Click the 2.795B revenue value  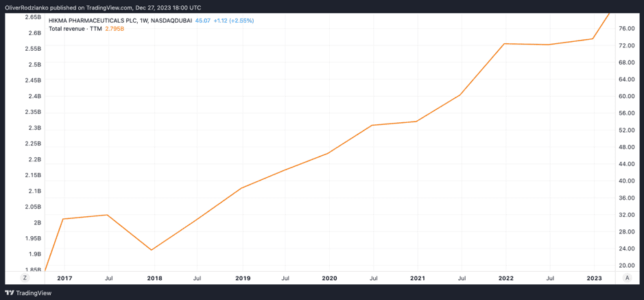(x=115, y=29)
